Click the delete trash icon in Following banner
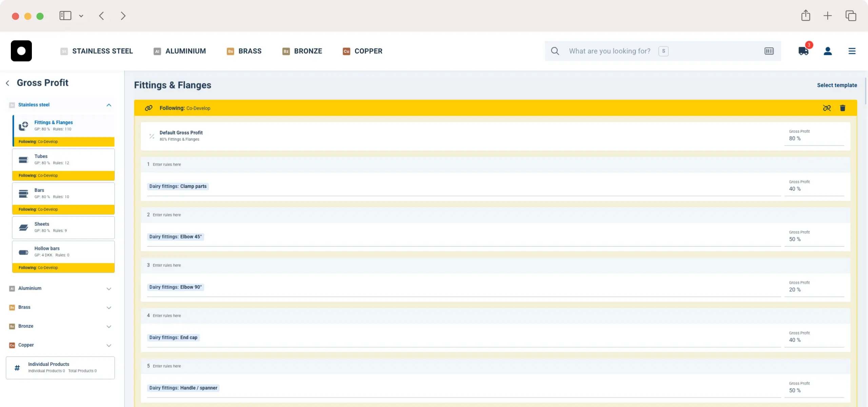This screenshot has height=407, width=868. (842, 108)
